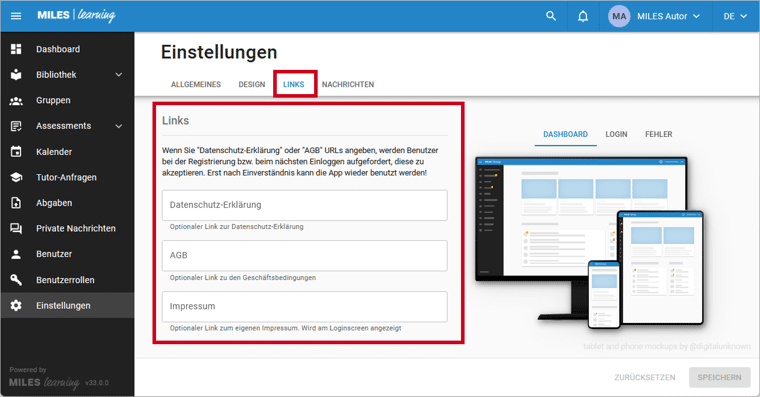The height and width of the screenshot is (397, 760).
Task: Click the Dashboard sidebar icon
Action: coord(16,49)
